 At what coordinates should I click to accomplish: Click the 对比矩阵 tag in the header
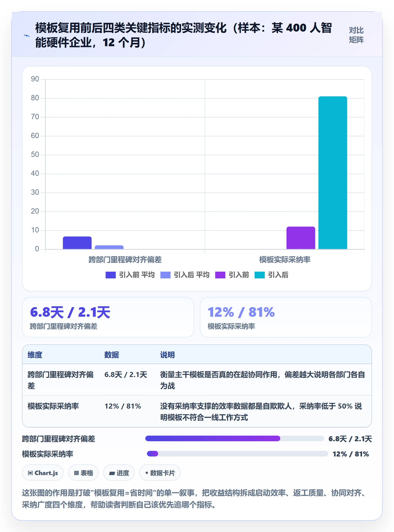pos(356,35)
